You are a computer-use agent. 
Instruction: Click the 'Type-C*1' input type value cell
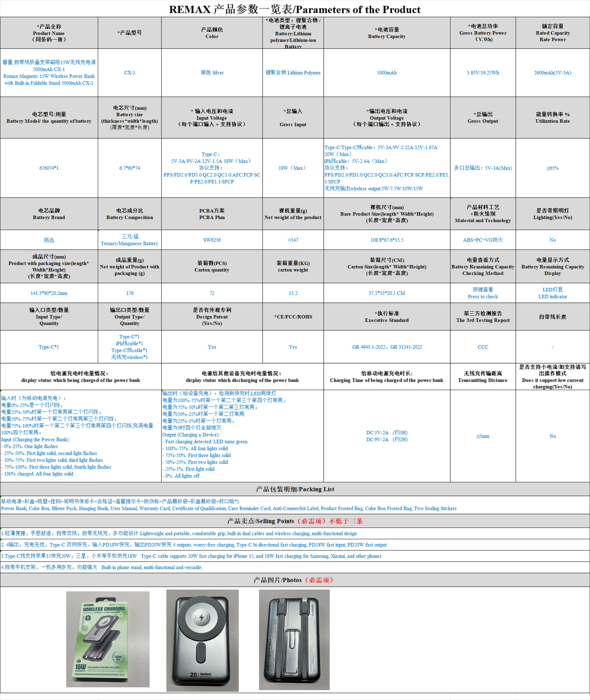coord(49,347)
